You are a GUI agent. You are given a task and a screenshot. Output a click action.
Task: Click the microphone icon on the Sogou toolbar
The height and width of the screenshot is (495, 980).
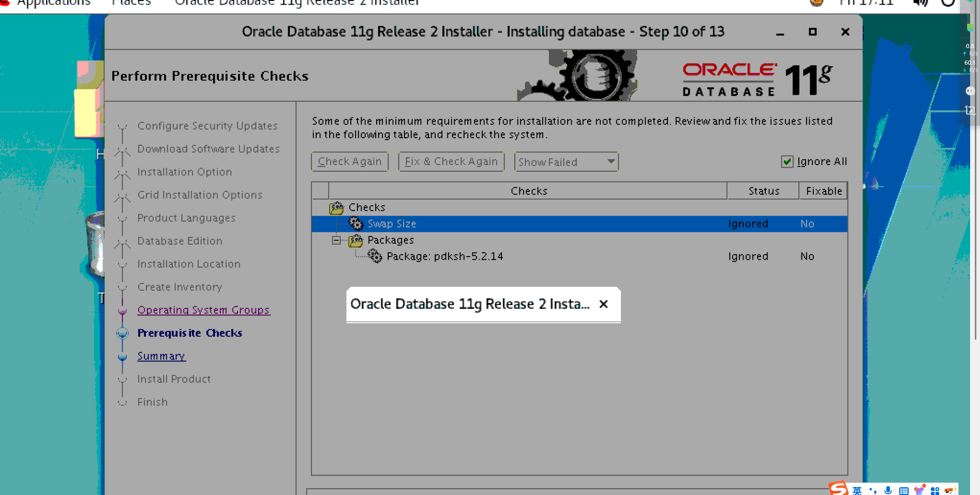coord(888,489)
